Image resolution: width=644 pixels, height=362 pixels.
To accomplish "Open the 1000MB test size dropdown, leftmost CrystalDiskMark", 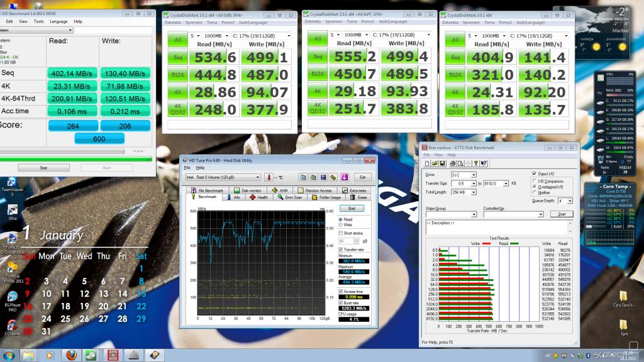I will (215, 36).
